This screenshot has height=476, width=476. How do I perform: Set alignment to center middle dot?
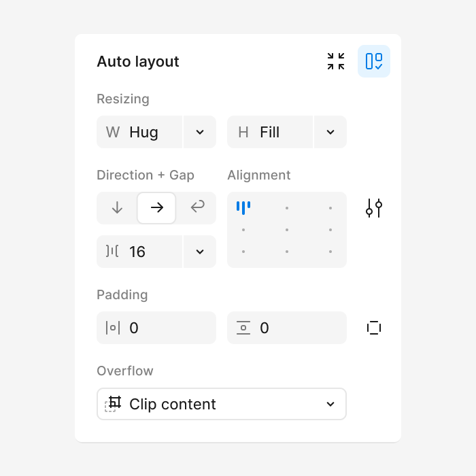[287, 230]
